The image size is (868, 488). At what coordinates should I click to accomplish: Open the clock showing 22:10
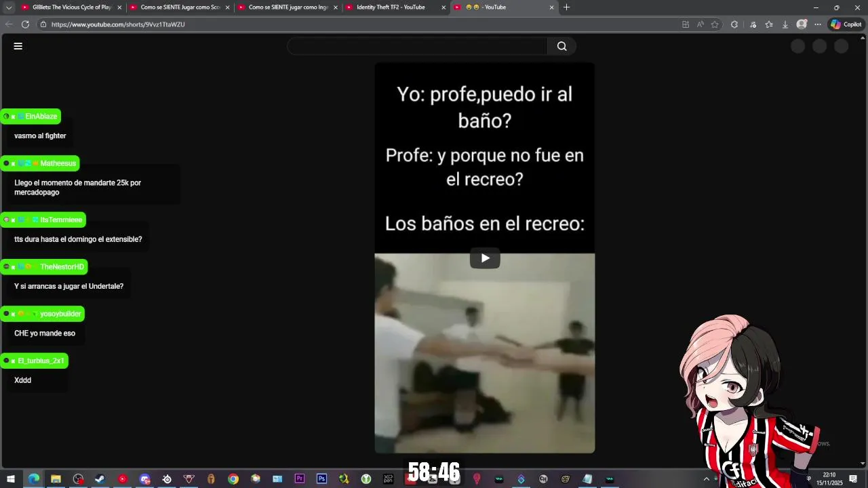click(x=829, y=479)
